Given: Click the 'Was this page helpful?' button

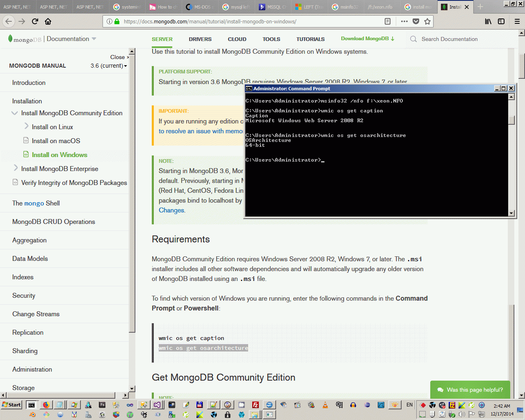Looking at the screenshot, I should pos(470,390).
